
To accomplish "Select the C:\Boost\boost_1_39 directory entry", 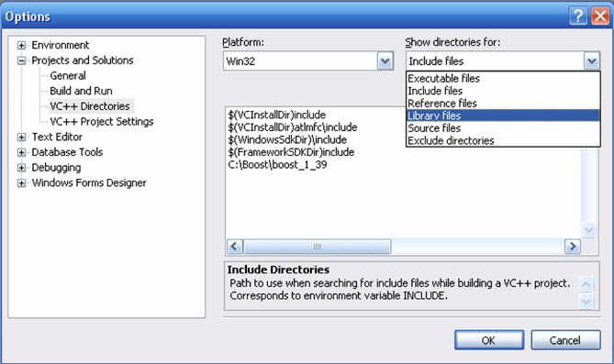I will pos(277,165).
